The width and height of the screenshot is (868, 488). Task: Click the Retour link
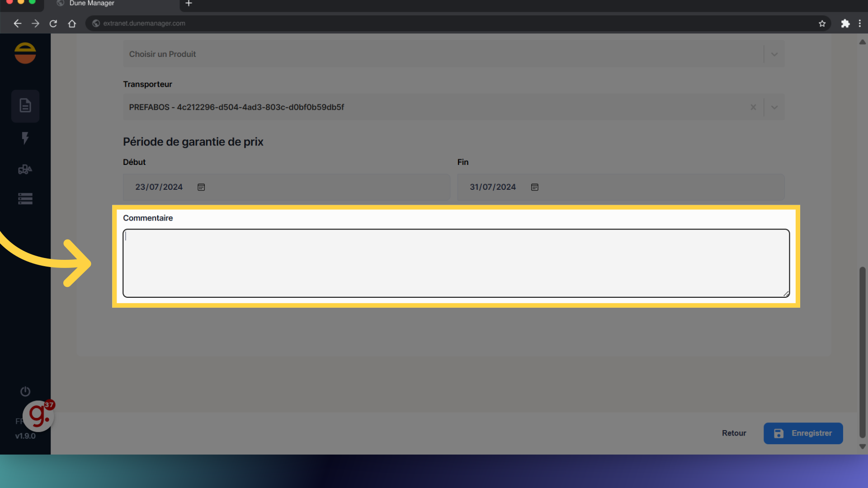click(734, 433)
